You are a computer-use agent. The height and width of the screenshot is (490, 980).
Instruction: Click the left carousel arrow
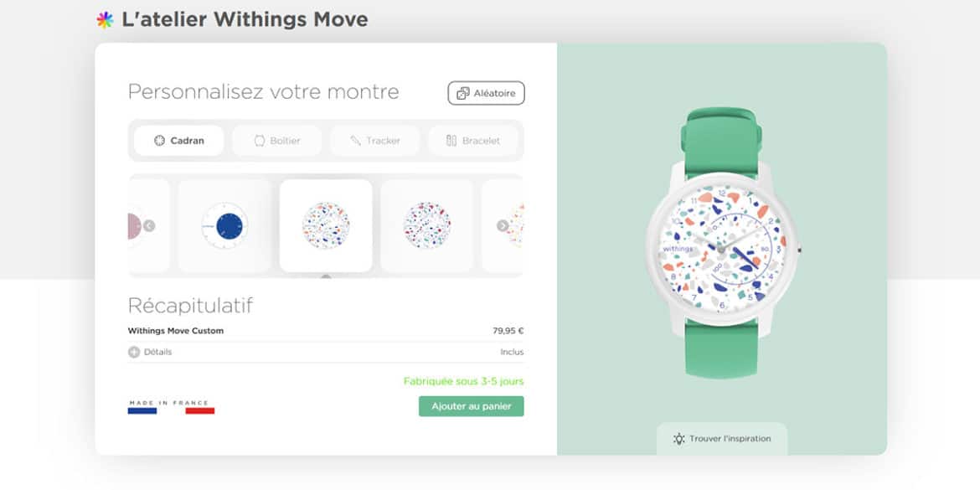click(x=149, y=225)
